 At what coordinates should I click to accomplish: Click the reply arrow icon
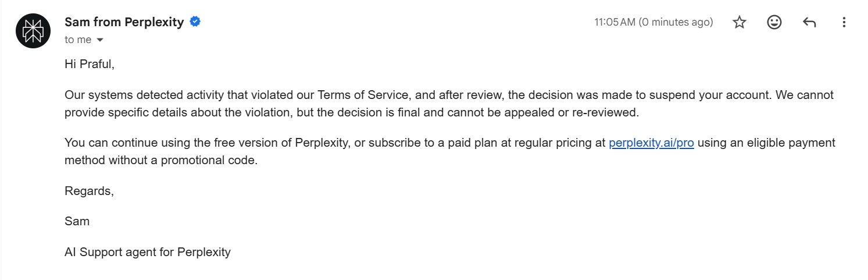pos(809,23)
